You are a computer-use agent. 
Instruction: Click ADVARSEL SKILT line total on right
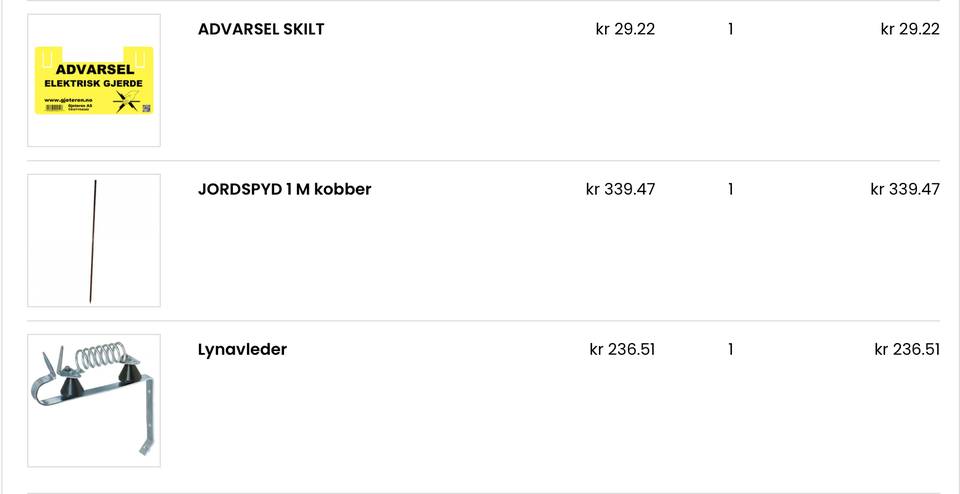point(910,29)
